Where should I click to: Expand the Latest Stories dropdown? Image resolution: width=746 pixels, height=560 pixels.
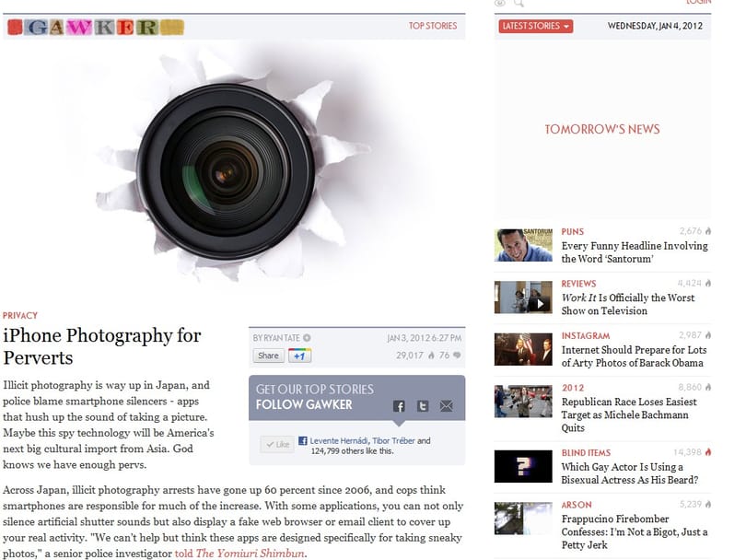pyautogui.click(x=536, y=26)
